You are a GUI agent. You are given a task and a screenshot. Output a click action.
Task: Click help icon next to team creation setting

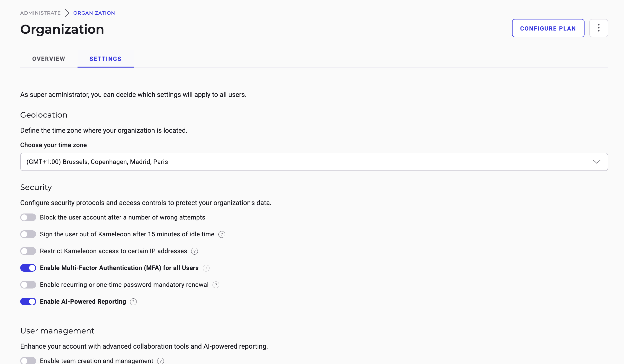161,361
